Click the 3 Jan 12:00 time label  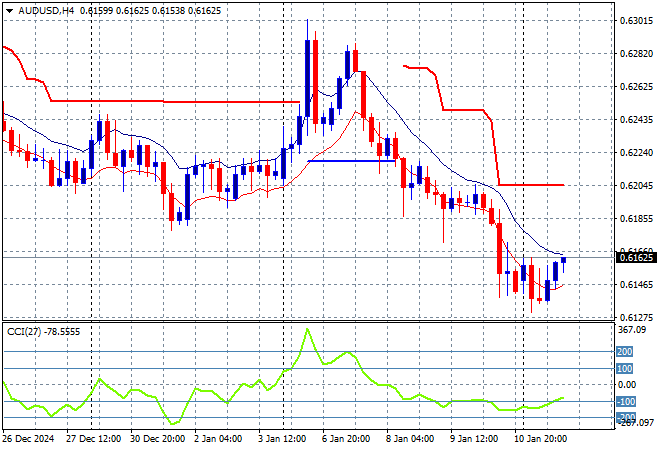coord(282,439)
